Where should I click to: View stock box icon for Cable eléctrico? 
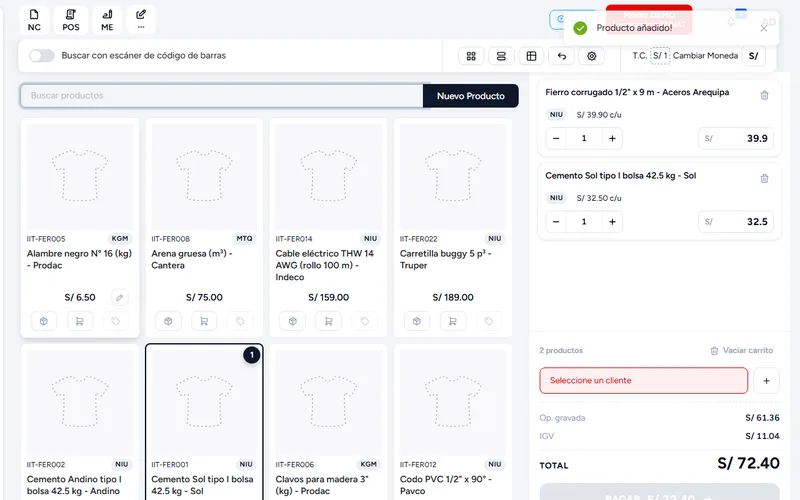click(x=293, y=321)
